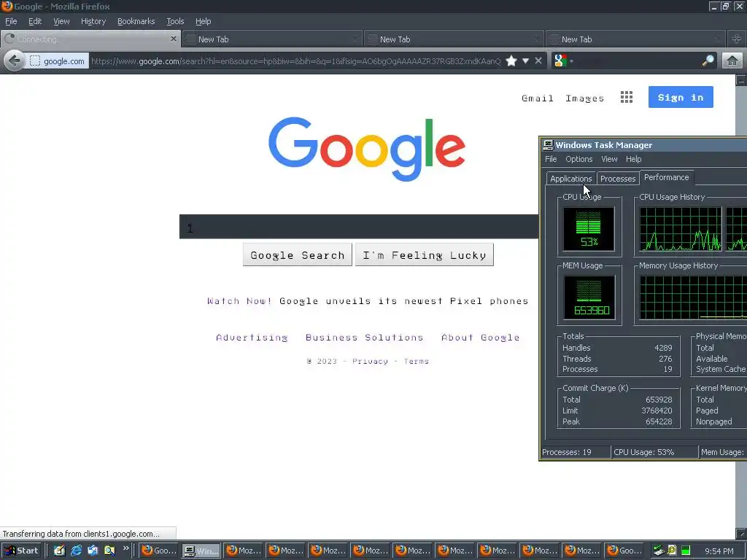Screen dimensions: 747x560
Task: Open the Terms link
Action: click(417, 362)
